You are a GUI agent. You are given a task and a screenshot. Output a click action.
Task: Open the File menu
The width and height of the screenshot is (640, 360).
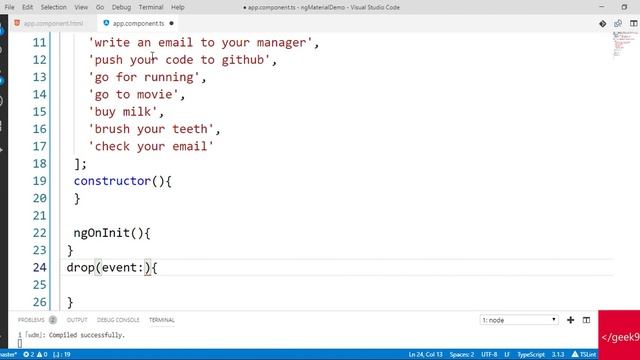coord(9,7)
